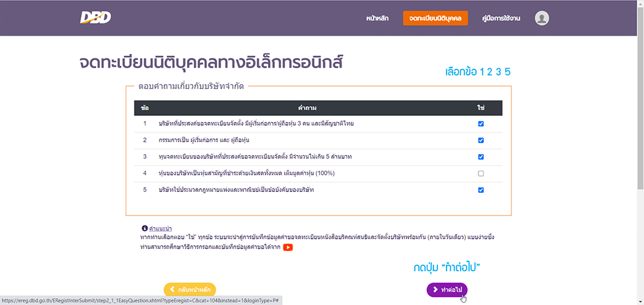Screen dimensions: 644x305
Task: Click the page title จดทะเบียนนิติบุคคลทางอิเล็กทรอนิกส์
Action: click(211, 63)
